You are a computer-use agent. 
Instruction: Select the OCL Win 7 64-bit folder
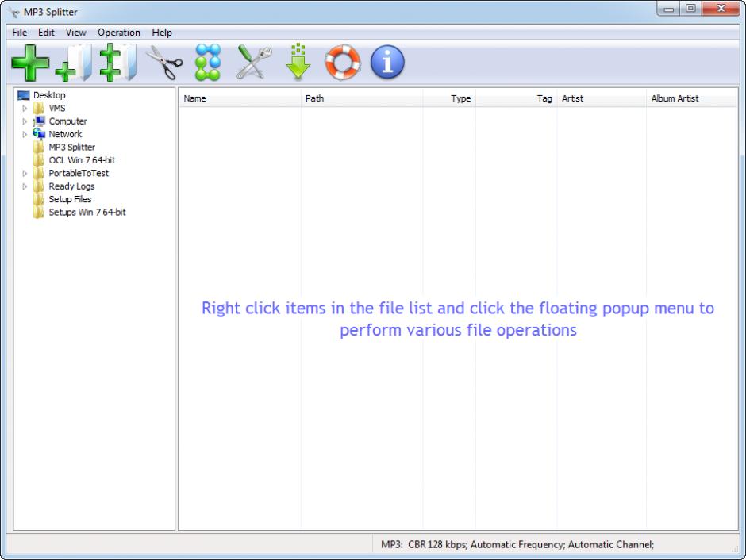pyautogui.click(x=82, y=160)
